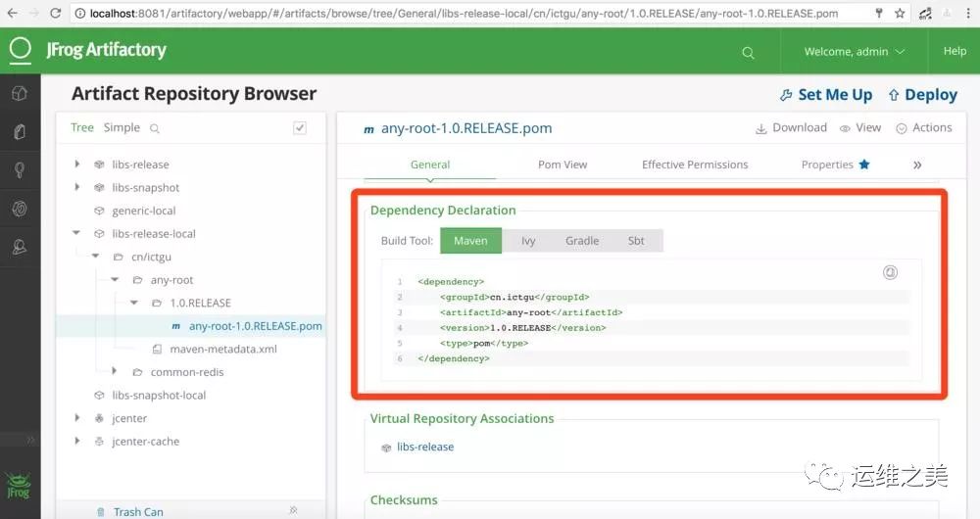Select maven-metadata.xml in tree
This screenshot has width=980, height=519.
point(223,350)
